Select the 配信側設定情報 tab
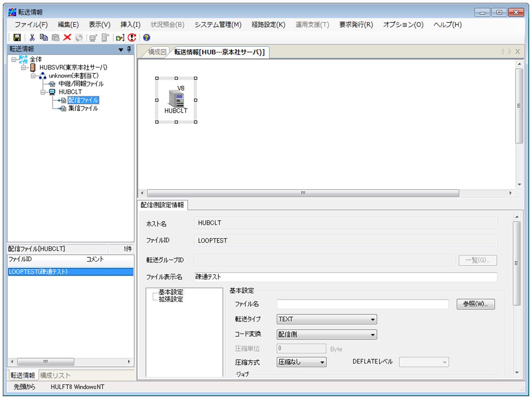The height and width of the screenshot is (399, 532). [162, 205]
